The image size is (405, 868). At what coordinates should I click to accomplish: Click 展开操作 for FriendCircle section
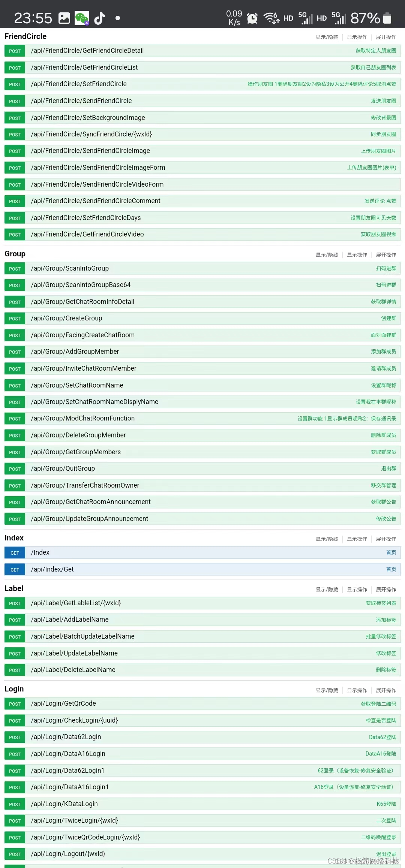[x=386, y=37]
